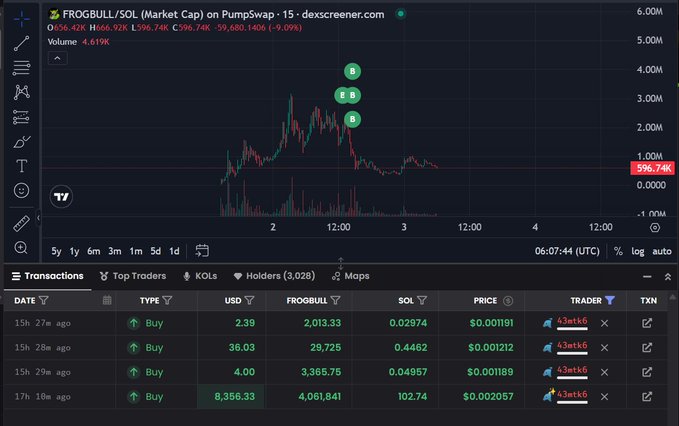Remove trader filter on 15h 27m row

pyautogui.click(x=605, y=323)
